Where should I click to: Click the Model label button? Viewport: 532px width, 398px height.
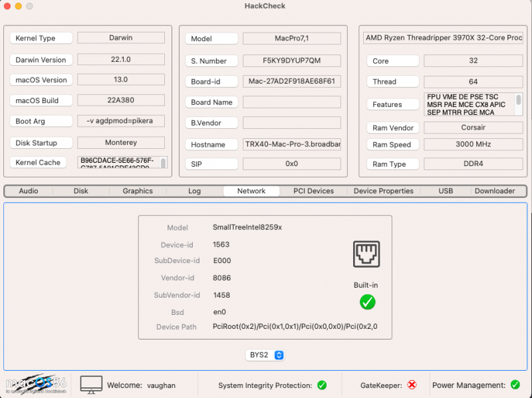point(211,38)
